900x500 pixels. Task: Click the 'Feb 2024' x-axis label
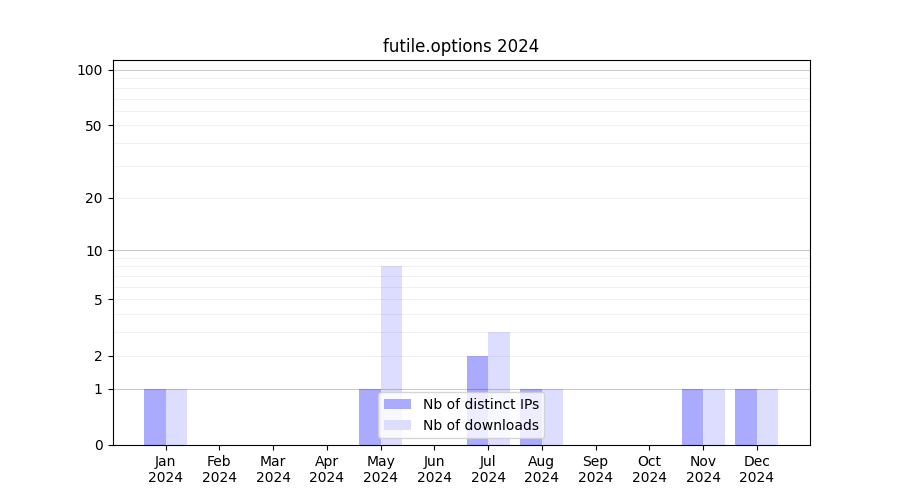coord(219,469)
